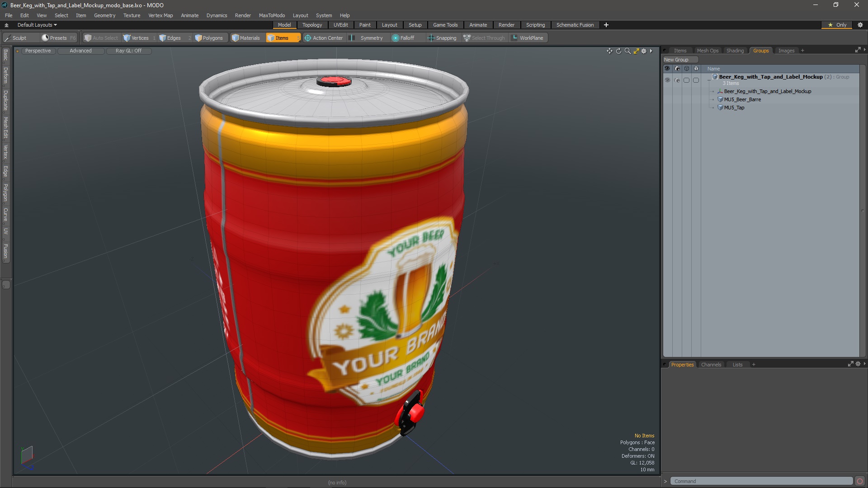Select the Sculpt tool

20,38
